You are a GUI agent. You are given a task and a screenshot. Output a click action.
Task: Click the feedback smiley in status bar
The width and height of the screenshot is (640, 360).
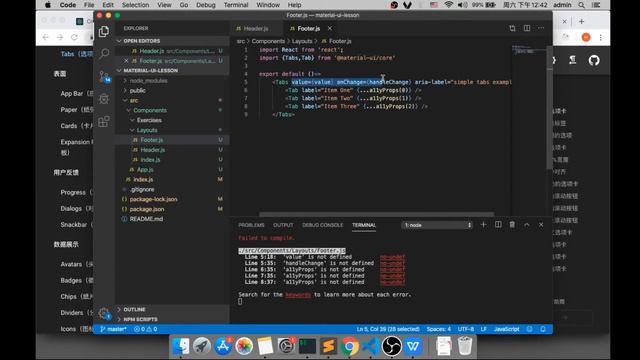[x=529, y=329]
